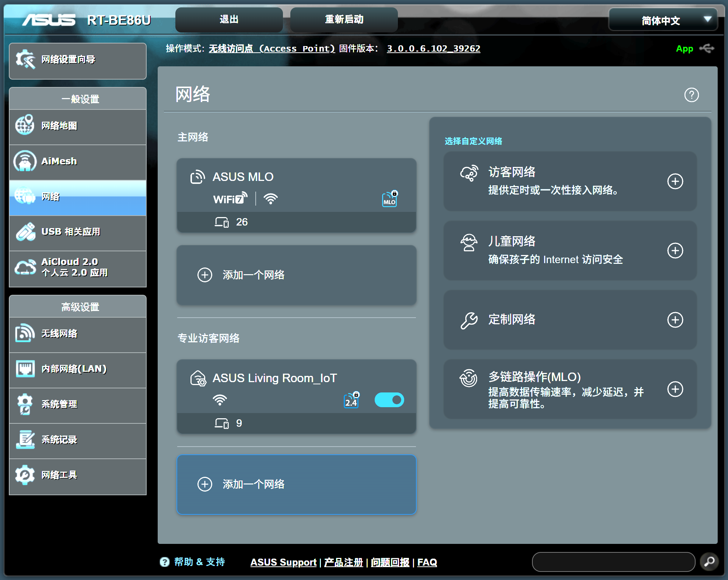Click the Wireless sidebar icon

click(25, 333)
